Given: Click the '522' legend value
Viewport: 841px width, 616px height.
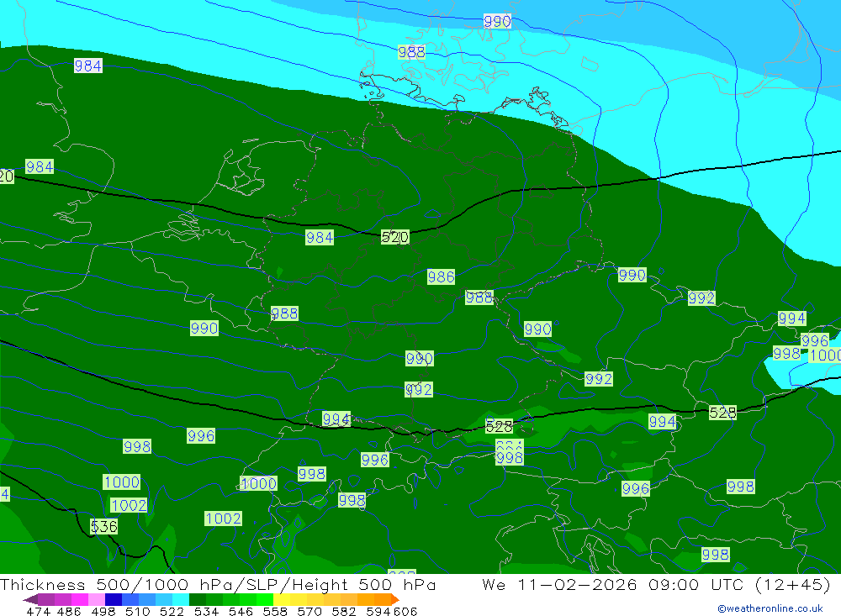Looking at the screenshot, I should pyautogui.click(x=172, y=611).
